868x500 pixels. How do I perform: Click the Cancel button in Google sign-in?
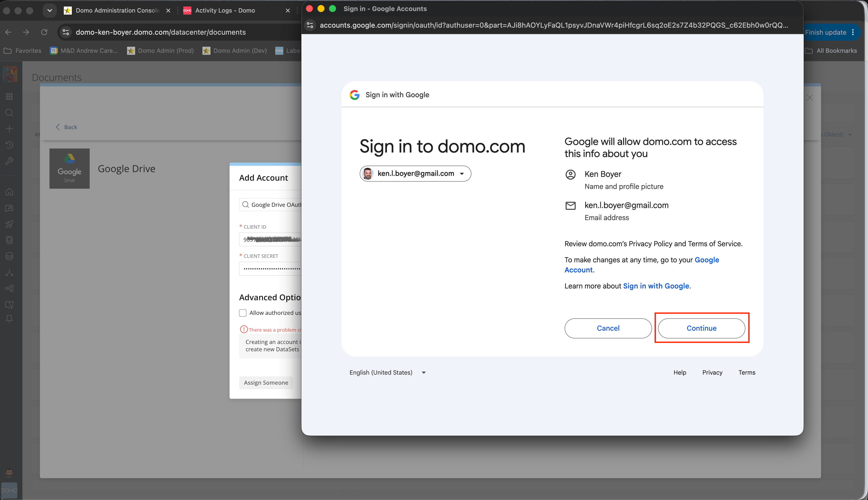pyautogui.click(x=608, y=328)
